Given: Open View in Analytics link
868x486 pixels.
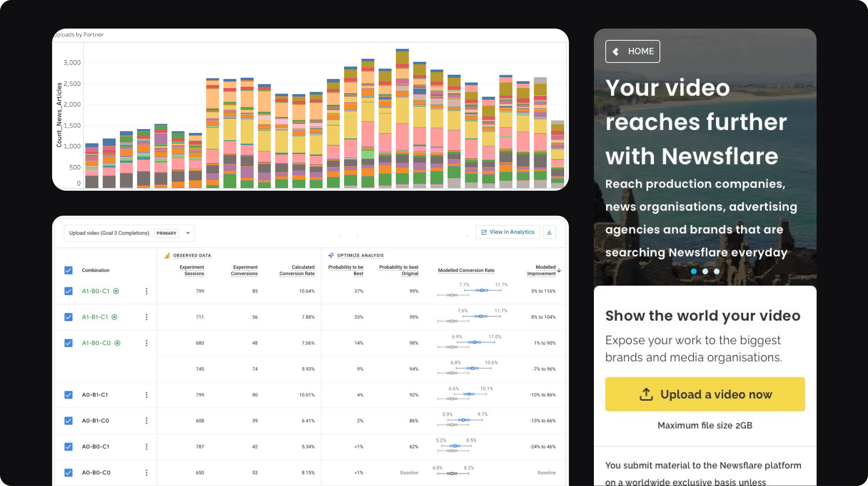Looking at the screenshot, I should [x=508, y=232].
